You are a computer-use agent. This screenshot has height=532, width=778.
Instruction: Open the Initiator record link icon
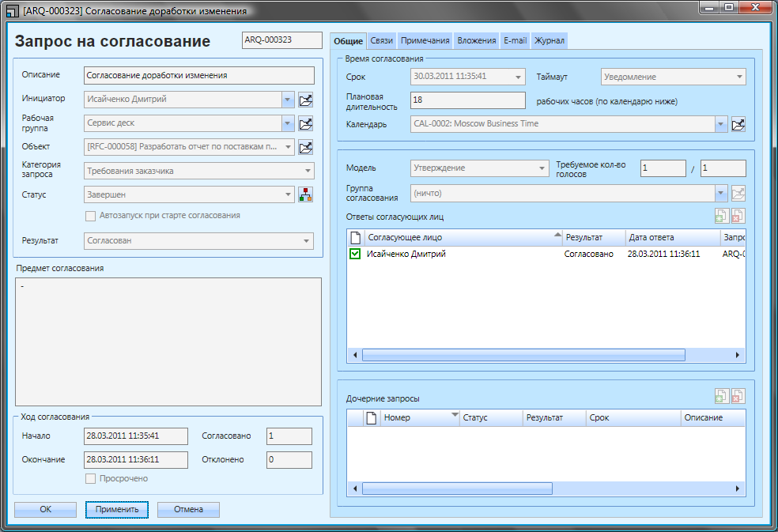[306, 100]
